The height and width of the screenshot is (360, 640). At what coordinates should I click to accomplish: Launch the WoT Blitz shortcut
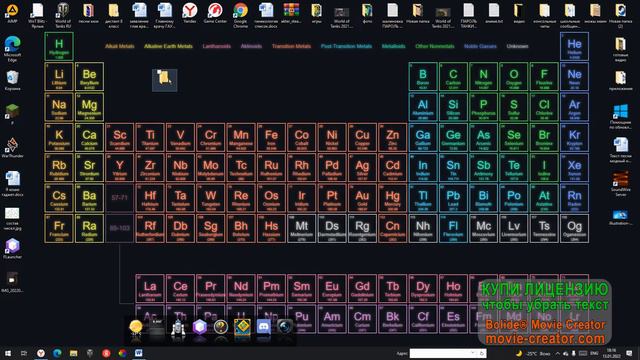click(x=38, y=15)
